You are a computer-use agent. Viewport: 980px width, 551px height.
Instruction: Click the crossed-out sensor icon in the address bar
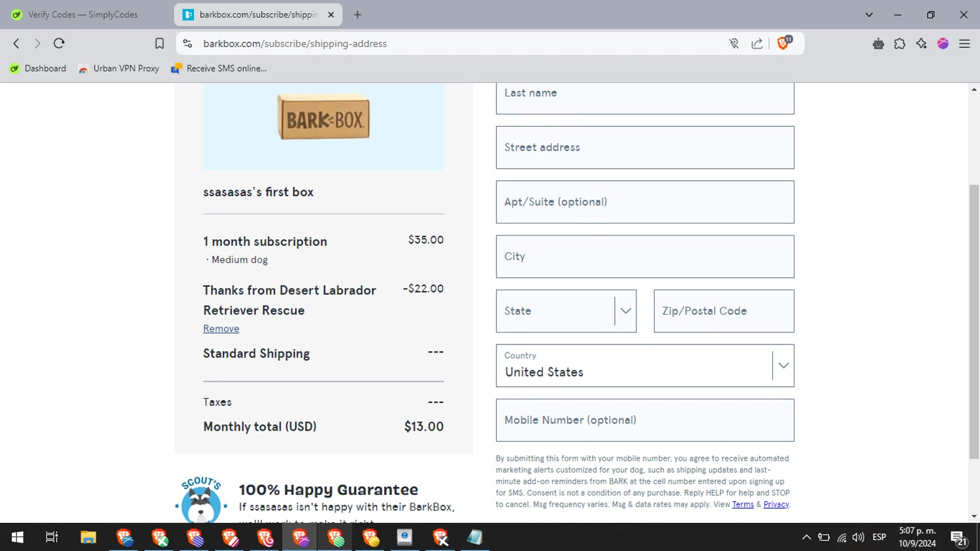click(734, 43)
